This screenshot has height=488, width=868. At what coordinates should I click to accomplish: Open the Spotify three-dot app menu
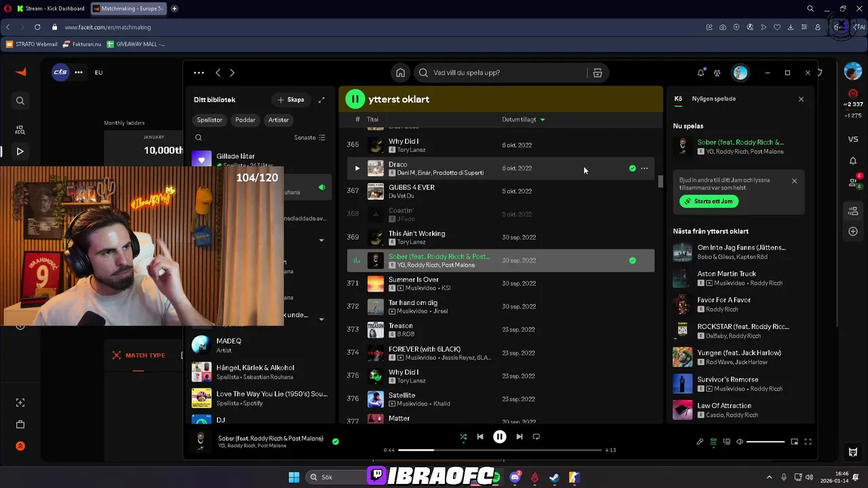click(199, 73)
